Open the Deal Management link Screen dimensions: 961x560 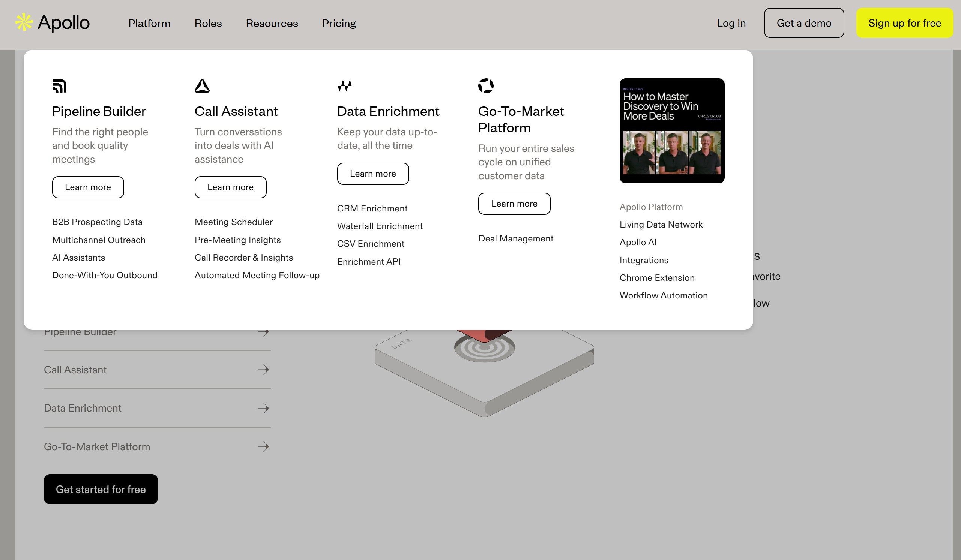pos(516,238)
